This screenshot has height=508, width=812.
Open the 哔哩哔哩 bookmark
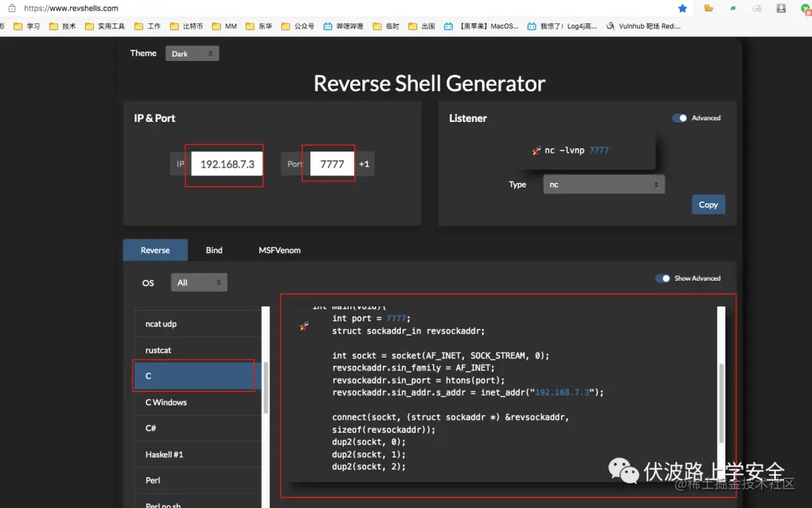(344, 26)
